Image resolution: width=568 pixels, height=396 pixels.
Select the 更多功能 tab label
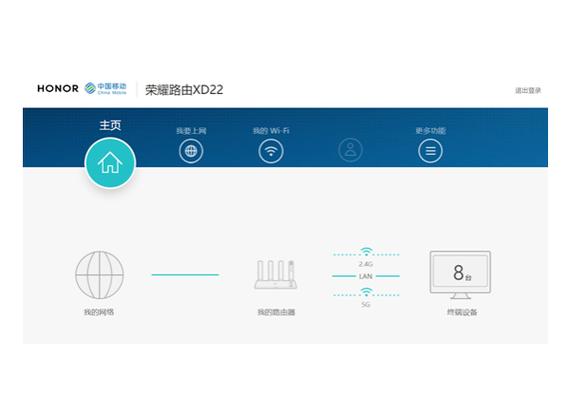click(x=430, y=131)
